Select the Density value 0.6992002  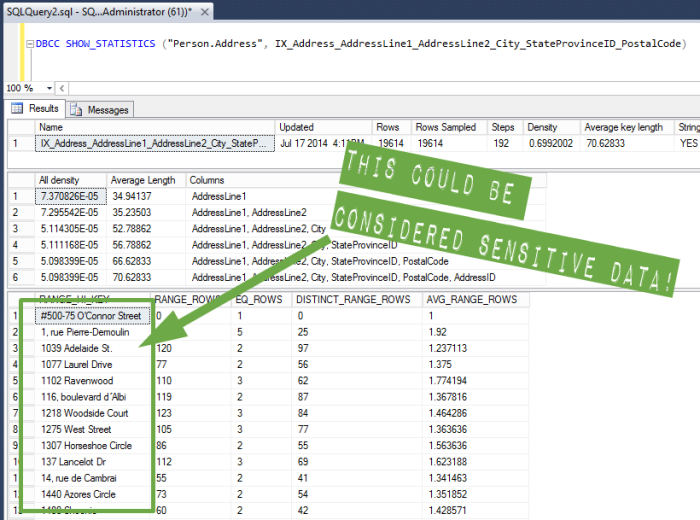[x=551, y=143]
